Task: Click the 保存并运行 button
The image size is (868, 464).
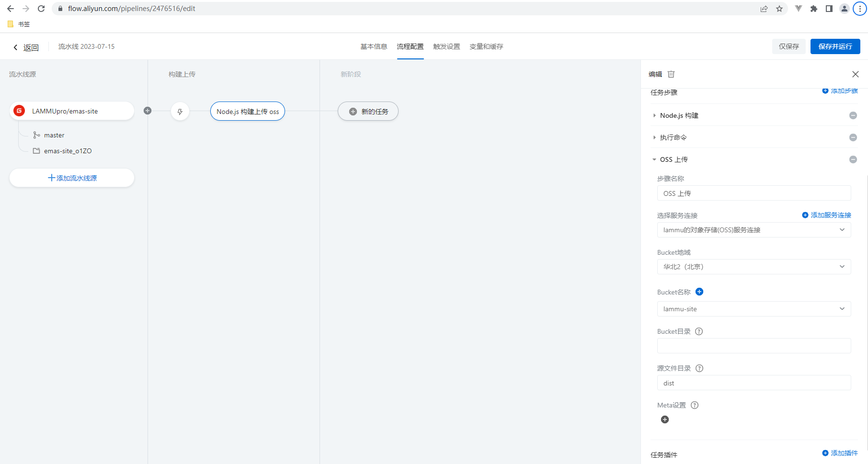Action: pos(835,46)
